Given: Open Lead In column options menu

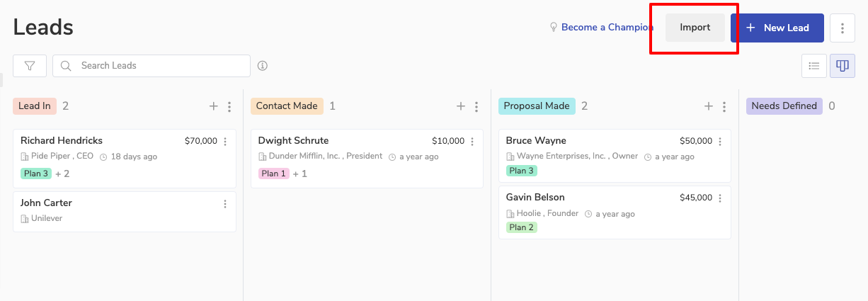Looking at the screenshot, I should click(229, 106).
